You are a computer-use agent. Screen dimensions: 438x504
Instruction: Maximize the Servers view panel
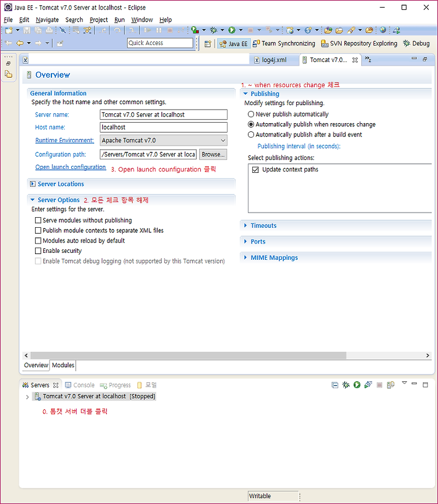pyautogui.click(x=425, y=385)
